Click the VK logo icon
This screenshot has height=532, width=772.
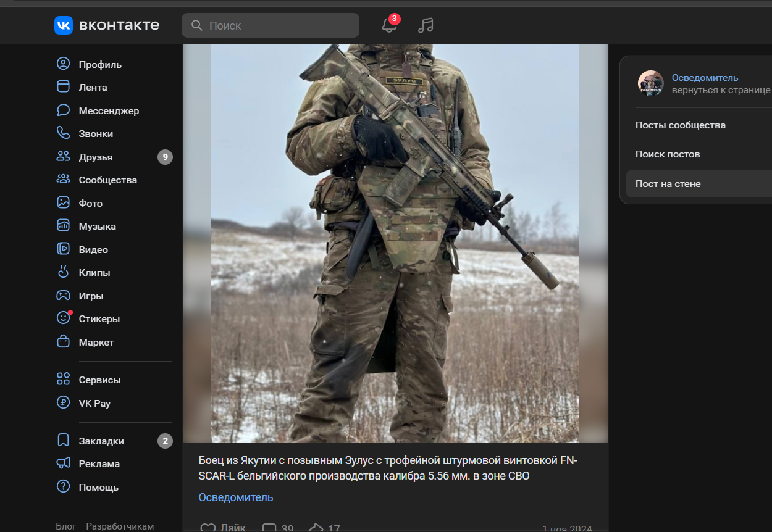(x=64, y=25)
